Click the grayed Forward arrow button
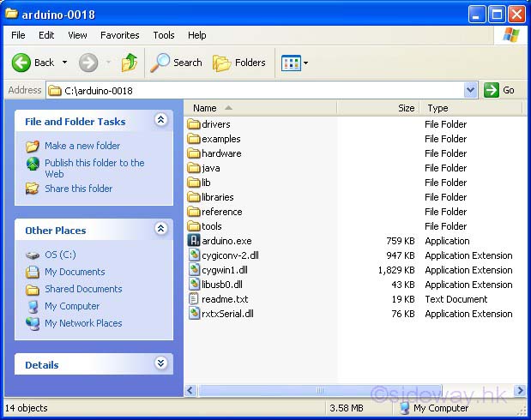 pyautogui.click(x=88, y=63)
